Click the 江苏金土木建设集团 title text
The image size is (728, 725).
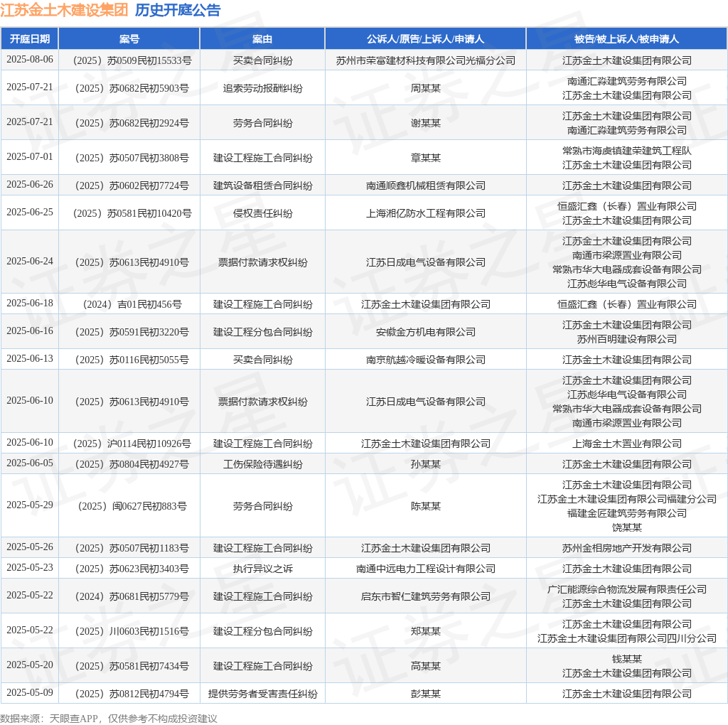64,10
